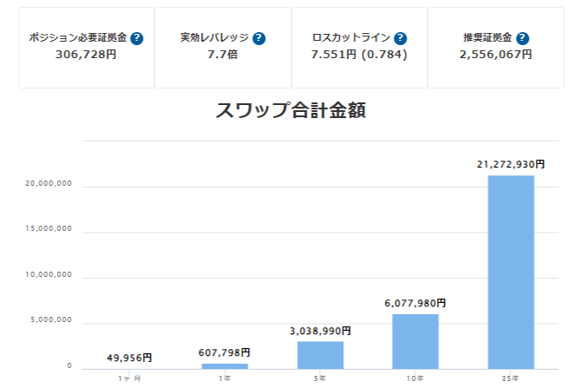Screen dimensions: 588x388
Task: Click the blue bar for 1年
Action: pos(225,365)
